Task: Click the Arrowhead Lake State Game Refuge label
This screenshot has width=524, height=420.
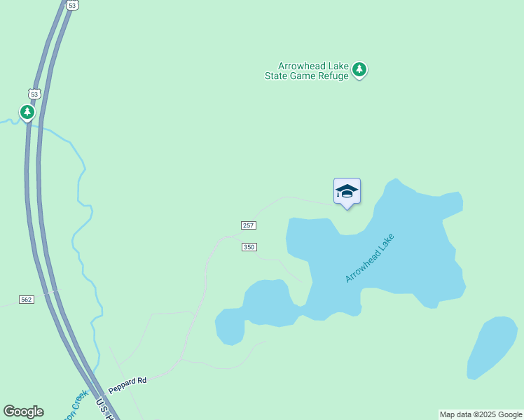Action: click(307, 71)
